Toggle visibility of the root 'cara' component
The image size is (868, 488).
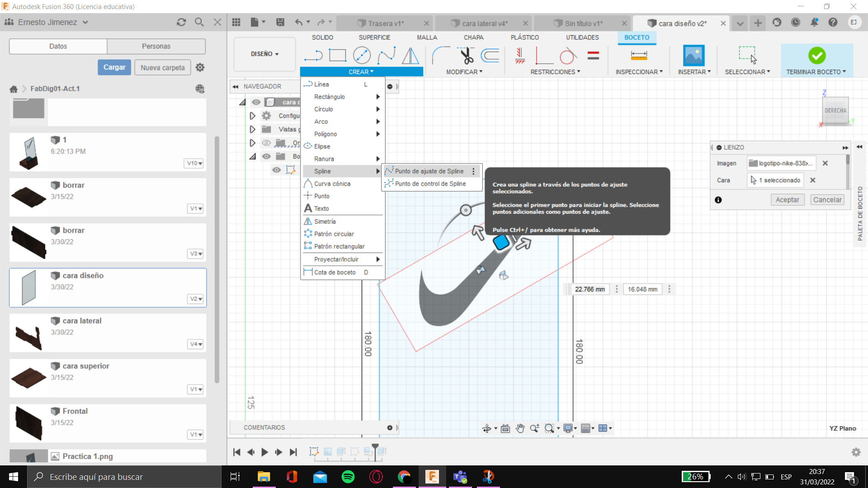[x=256, y=102]
